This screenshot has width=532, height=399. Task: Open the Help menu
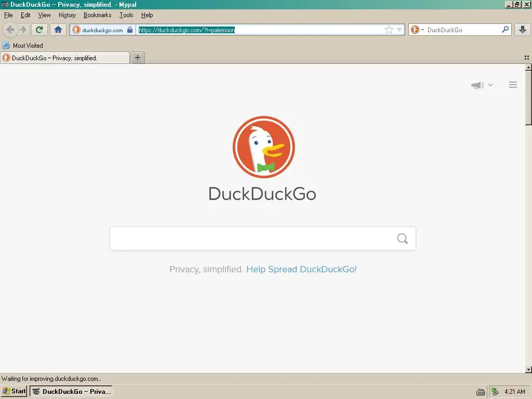point(147,15)
